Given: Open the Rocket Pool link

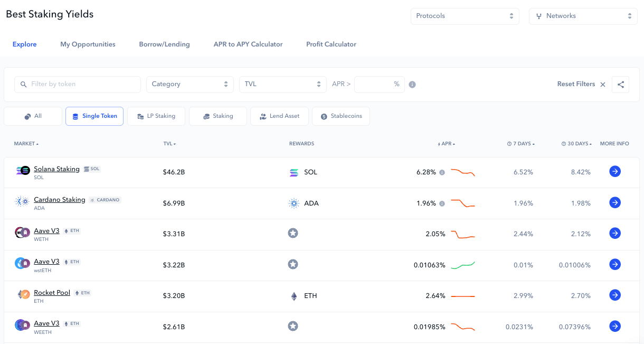Looking at the screenshot, I should 52,293.
